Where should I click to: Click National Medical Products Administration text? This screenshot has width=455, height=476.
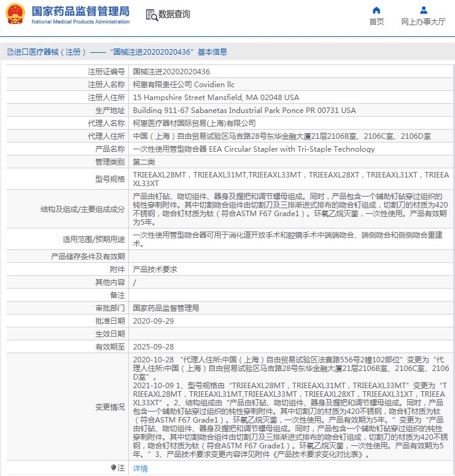click(x=80, y=22)
